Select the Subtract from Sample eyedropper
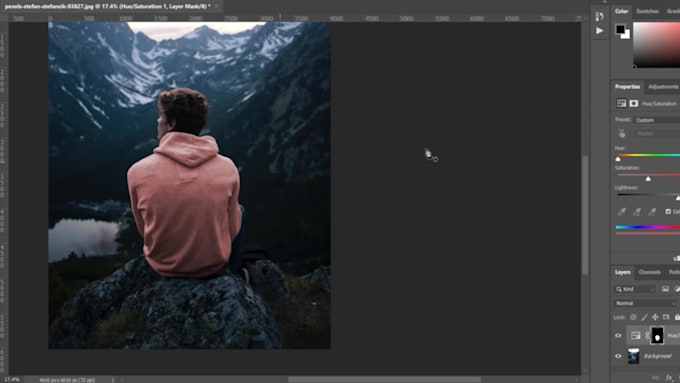680x383 pixels. click(652, 212)
